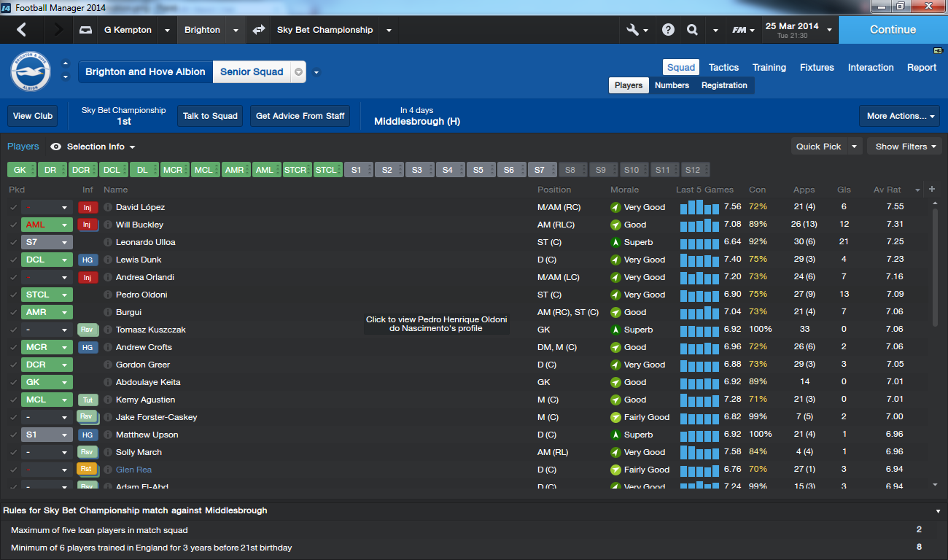Image resolution: width=948 pixels, height=560 pixels.
Task: Click the Rsv badge for Tomasz Kuszczak
Action: pos(88,330)
